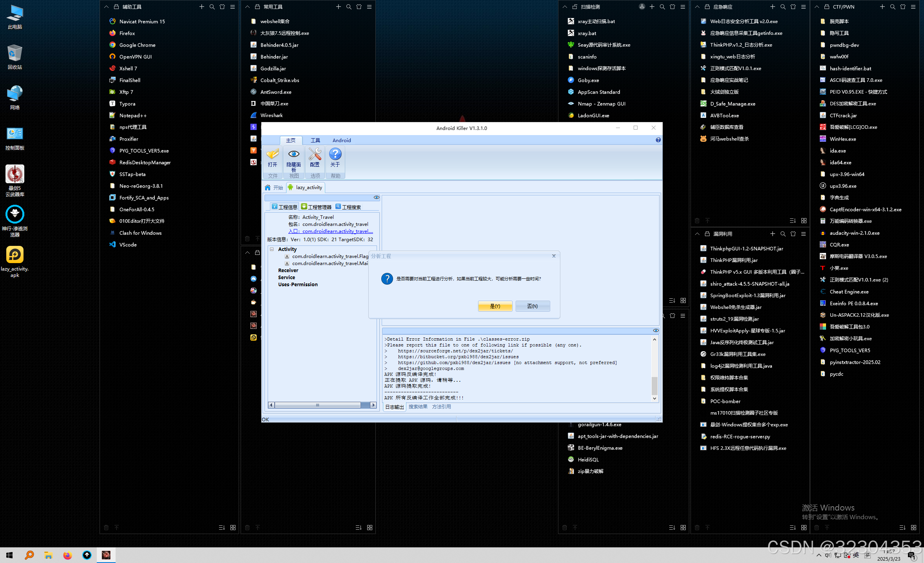Collapse the 漏洞利用 panel chevron
This screenshot has height=563, width=924.
coord(697,234)
